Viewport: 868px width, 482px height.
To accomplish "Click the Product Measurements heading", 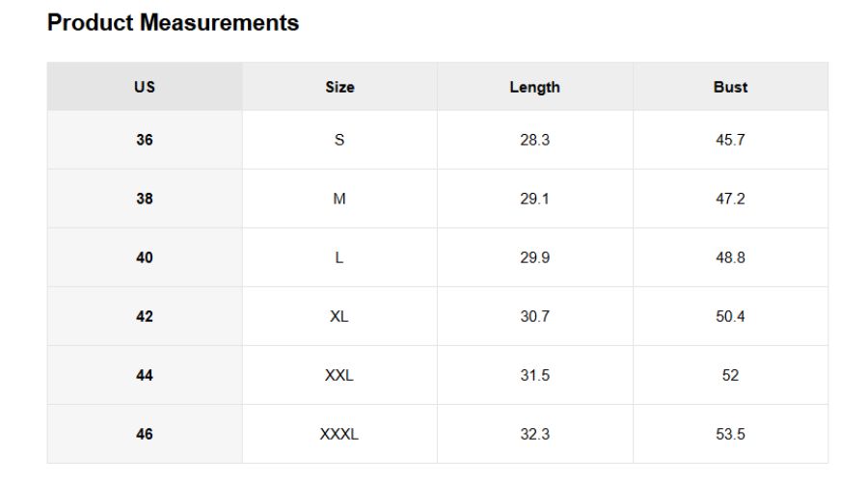I will tap(173, 23).
